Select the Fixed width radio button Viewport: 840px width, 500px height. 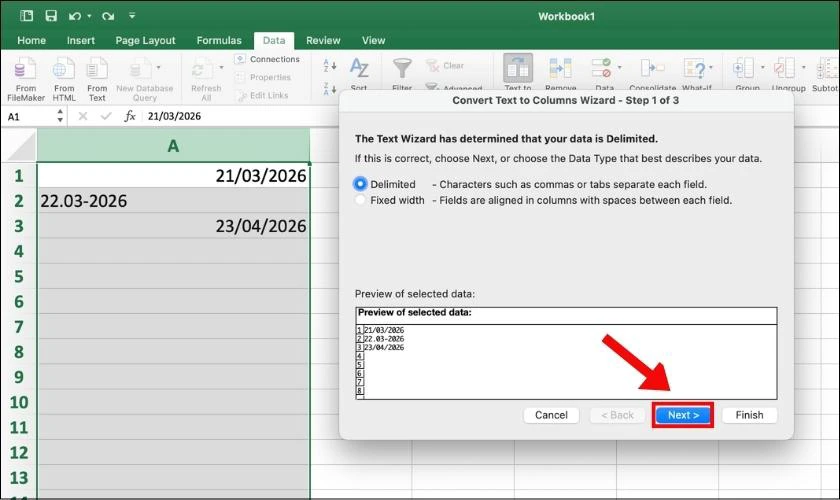(361, 200)
